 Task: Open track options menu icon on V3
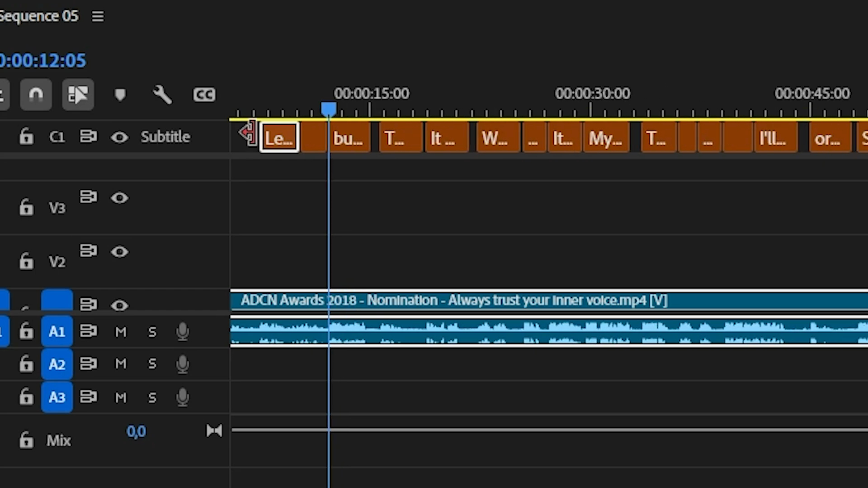coord(89,197)
